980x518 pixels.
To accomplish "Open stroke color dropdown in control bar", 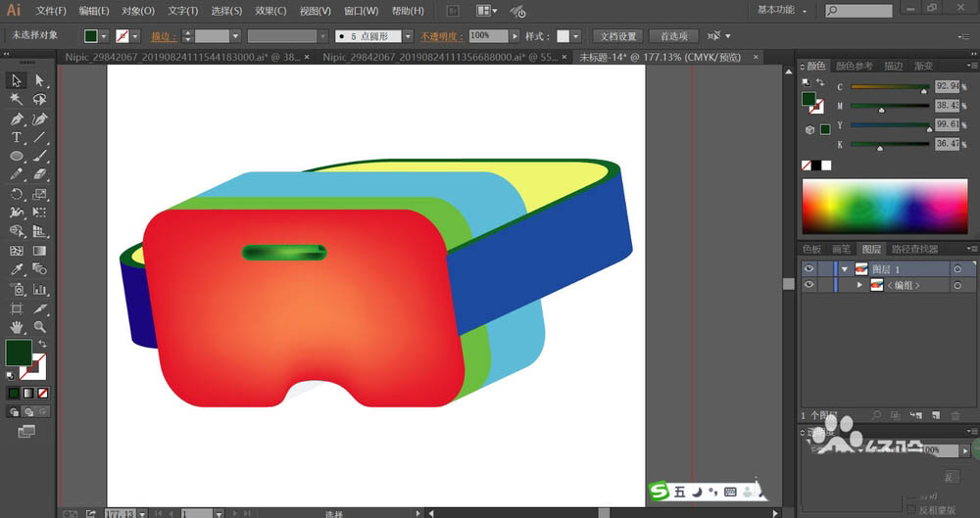I will tap(135, 36).
